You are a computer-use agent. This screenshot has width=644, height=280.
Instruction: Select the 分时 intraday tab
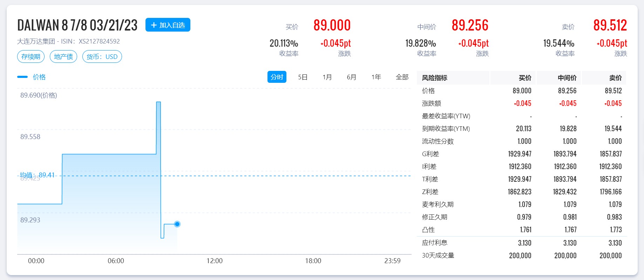(277, 77)
